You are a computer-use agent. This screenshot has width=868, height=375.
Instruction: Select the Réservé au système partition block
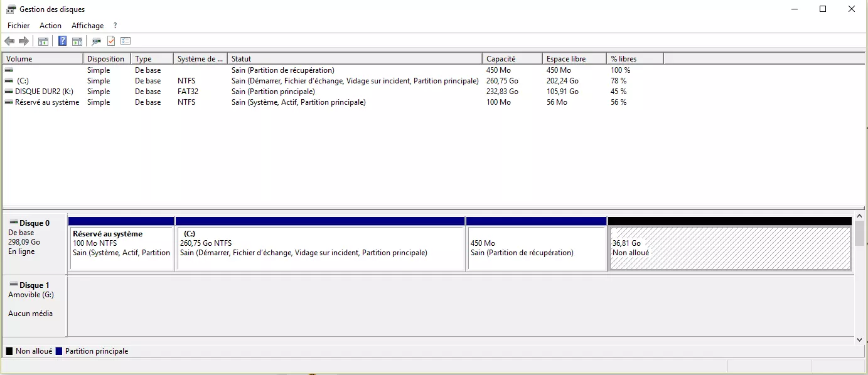122,243
